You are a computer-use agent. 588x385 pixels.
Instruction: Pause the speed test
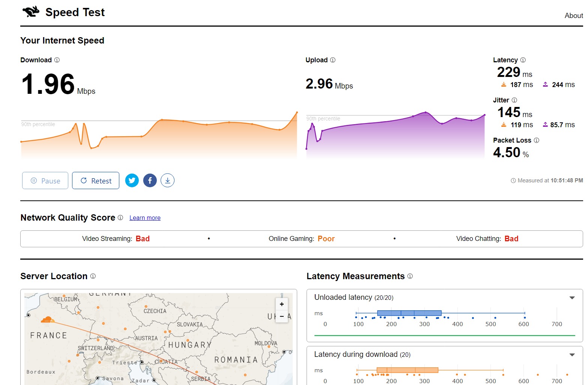tap(45, 180)
